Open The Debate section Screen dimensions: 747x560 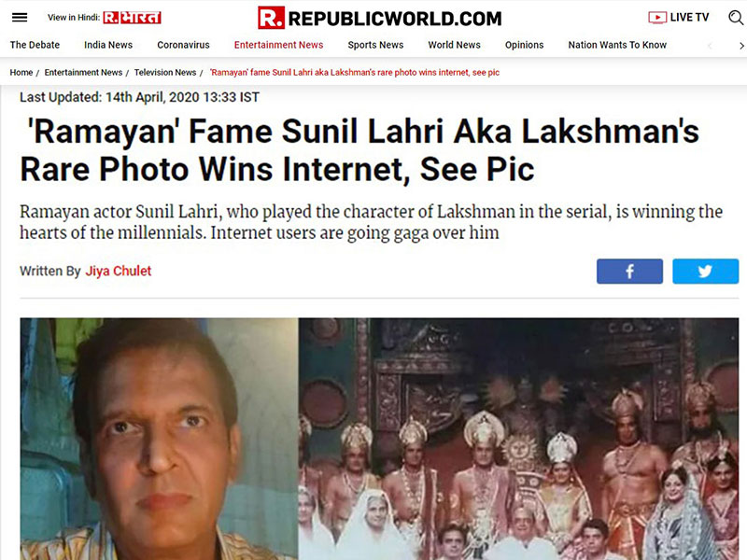[x=35, y=45]
